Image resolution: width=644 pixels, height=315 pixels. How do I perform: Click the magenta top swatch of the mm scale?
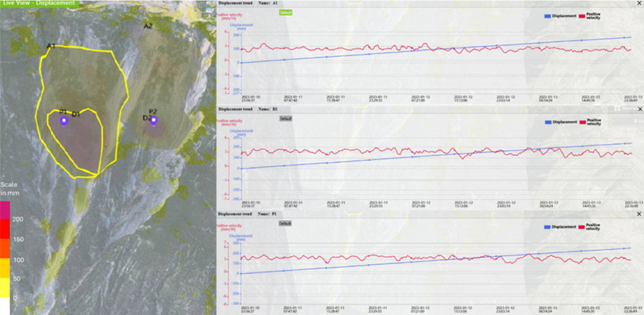coord(5,210)
